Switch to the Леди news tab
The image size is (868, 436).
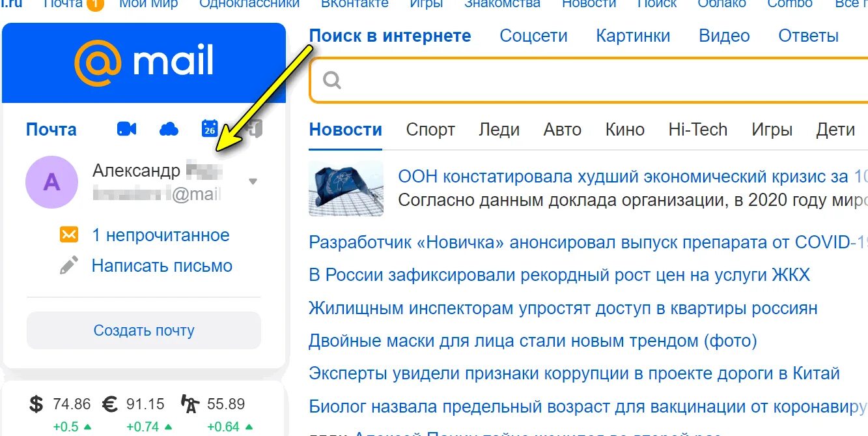coord(499,130)
